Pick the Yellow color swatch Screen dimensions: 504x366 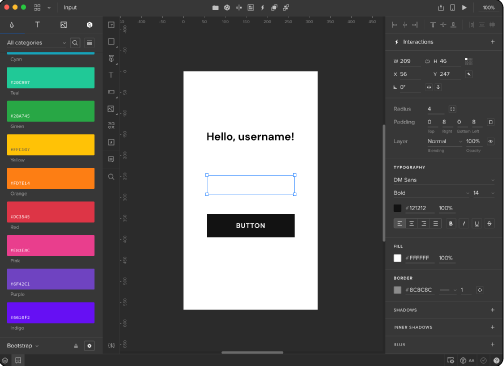tap(51, 145)
